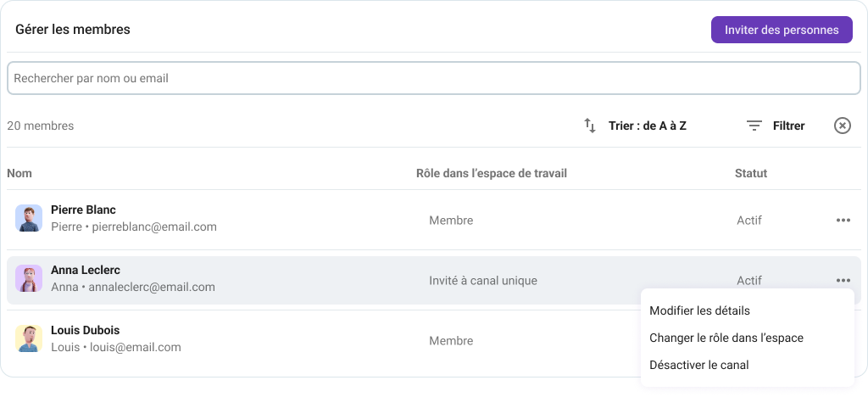Click the sort arrows icon
The height and width of the screenshot is (397, 868).
(590, 126)
